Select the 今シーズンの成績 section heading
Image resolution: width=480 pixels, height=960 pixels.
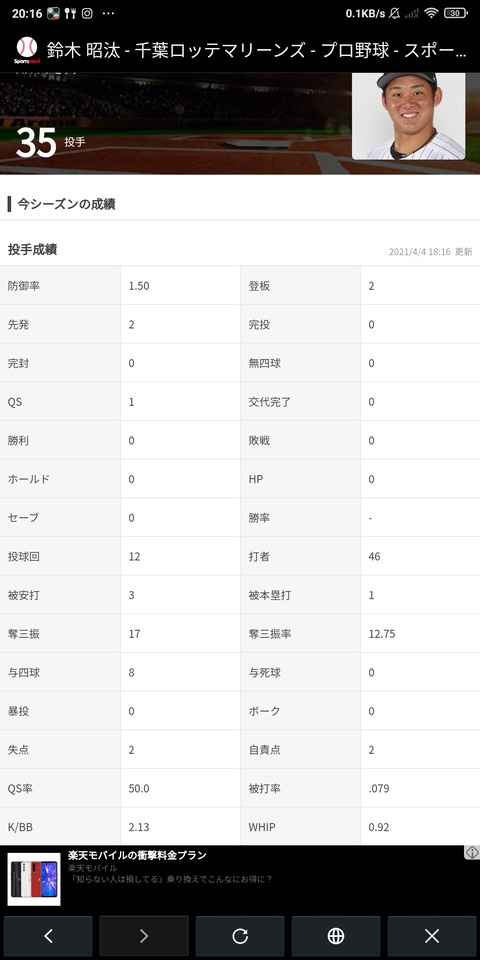pyautogui.click(x=66, y=204)
